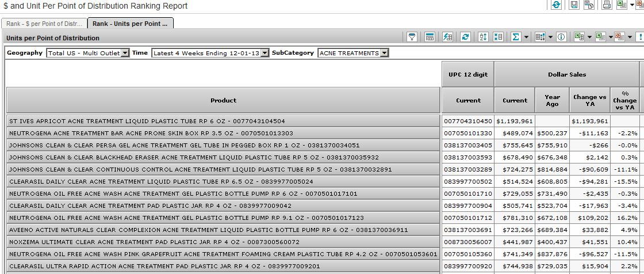This screenshot has height=274, width=644.
Task: Click the circled information icon
Action: tap(561, 37)
